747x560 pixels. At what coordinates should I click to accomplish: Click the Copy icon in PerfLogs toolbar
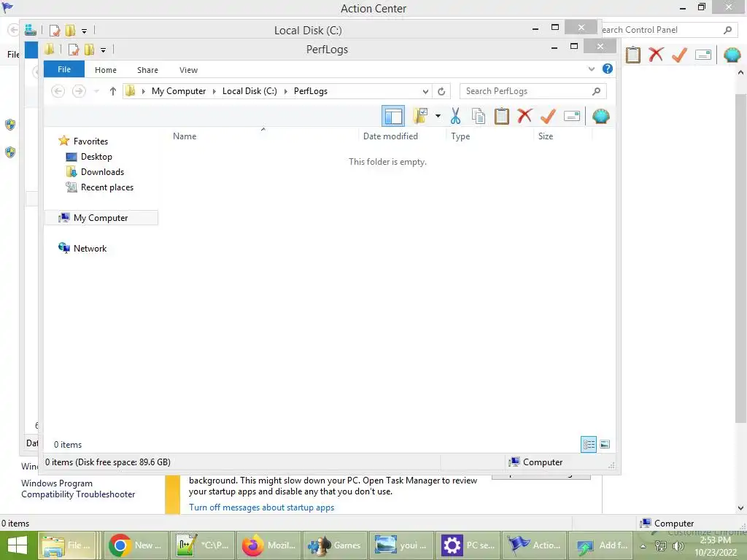pyautogui.click(x=479, y=116)
